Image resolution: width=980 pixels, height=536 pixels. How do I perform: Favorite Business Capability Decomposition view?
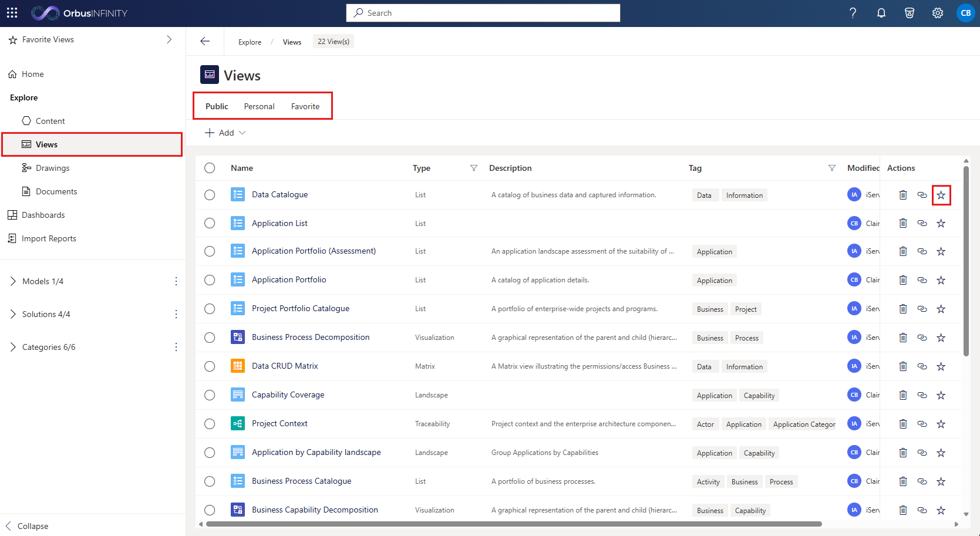[x=941, y=510]
